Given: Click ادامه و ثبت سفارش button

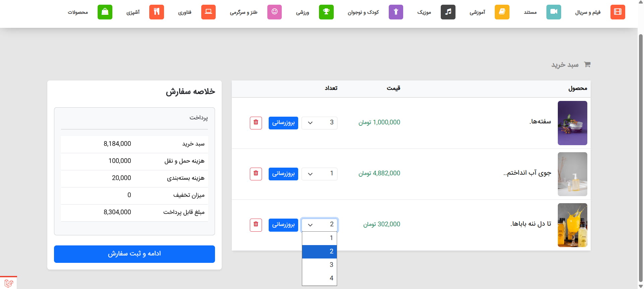Looking at the screenshot, I should (135, 254).
